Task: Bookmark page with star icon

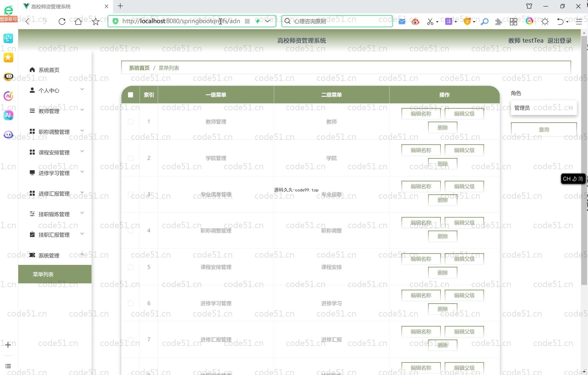Action: (96, 22)
